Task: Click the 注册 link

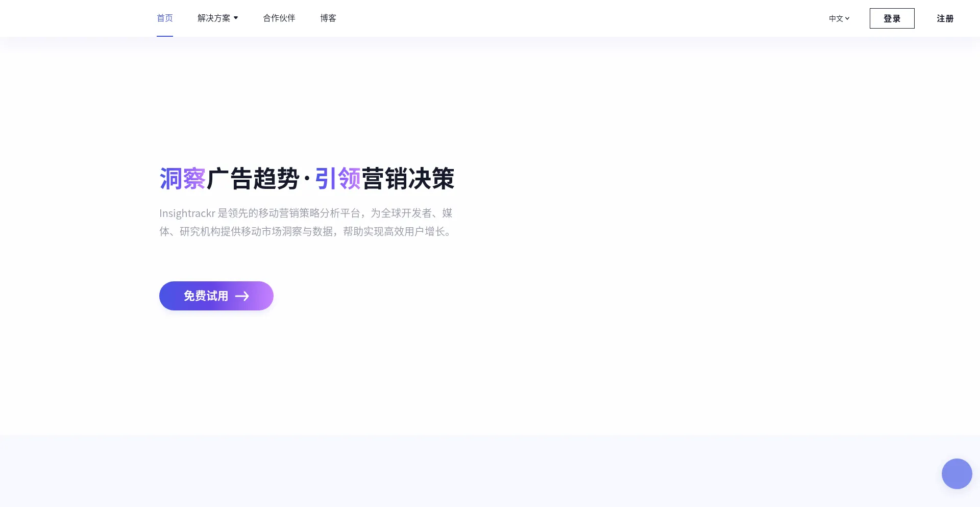Action: [x=945, y=18]
